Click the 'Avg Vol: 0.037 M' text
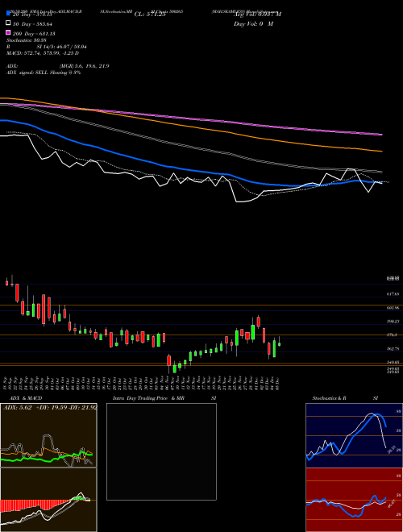This screenshot has height=532, width=403. coord(257,15)
